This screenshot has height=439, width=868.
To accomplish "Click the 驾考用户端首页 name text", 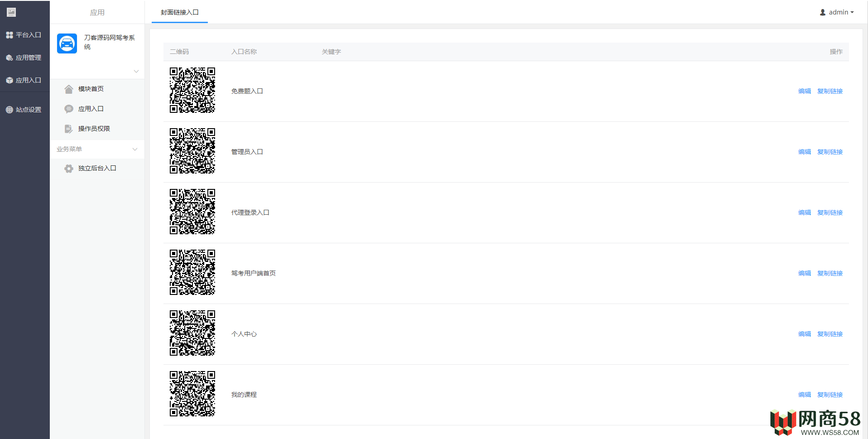I will pos(254,273).
